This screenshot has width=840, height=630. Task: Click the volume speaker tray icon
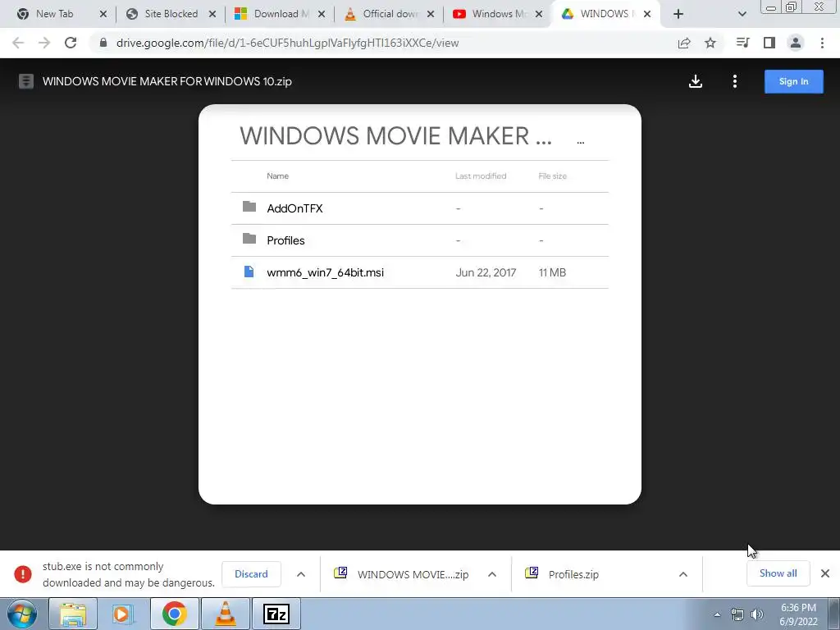click(757, 614)
